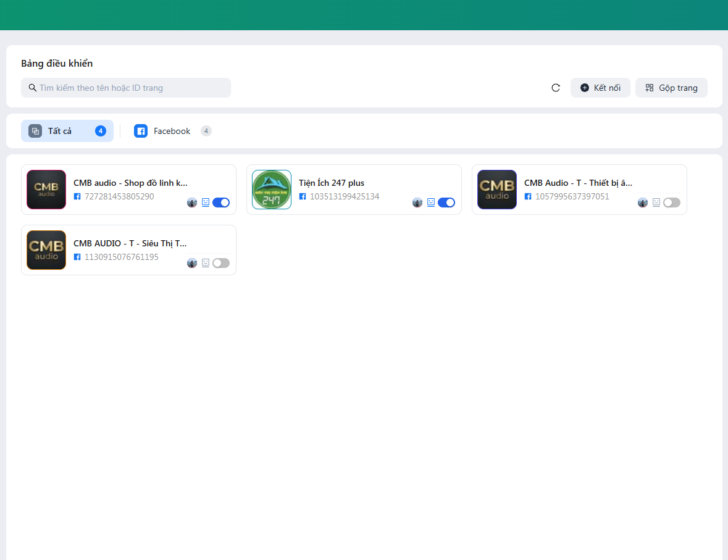
Task: Click page name CMB audio - Shop đồ linh k...
Action: (130, 183)
